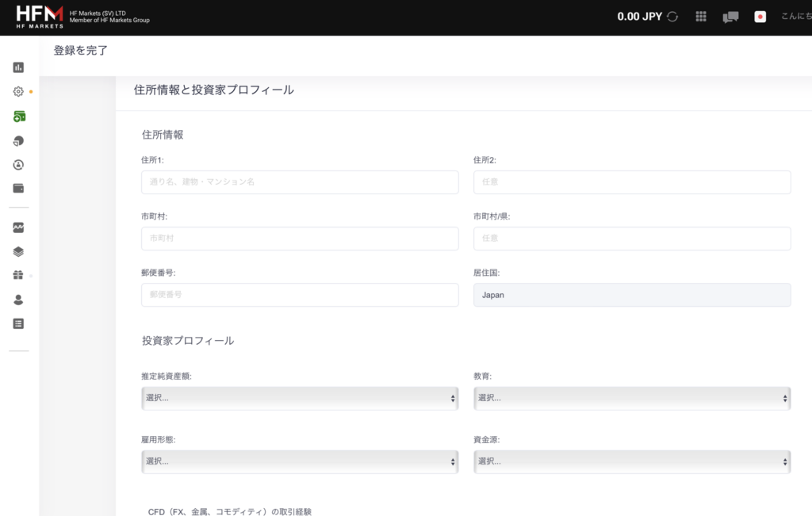Click the 居住国 Japan field
The height and width of the screenshot is (516, 812).
click(x=632, y=295)
